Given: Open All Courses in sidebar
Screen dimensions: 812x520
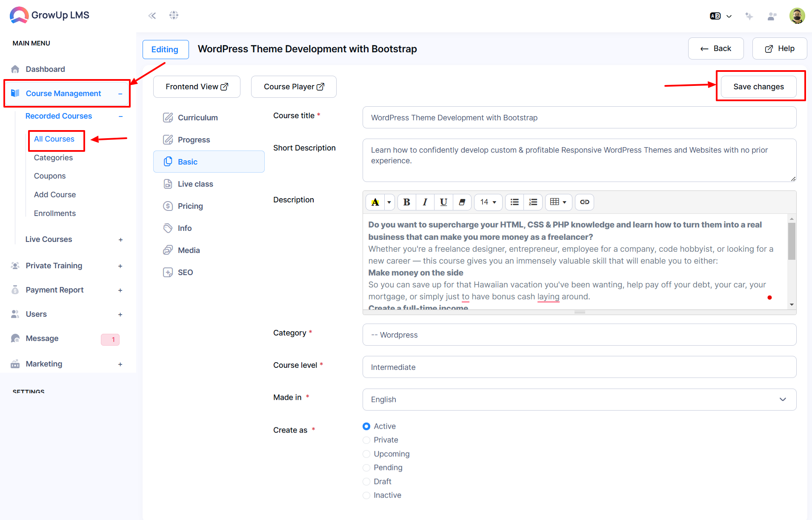Looking at the screenshot, I should point(54,139).
